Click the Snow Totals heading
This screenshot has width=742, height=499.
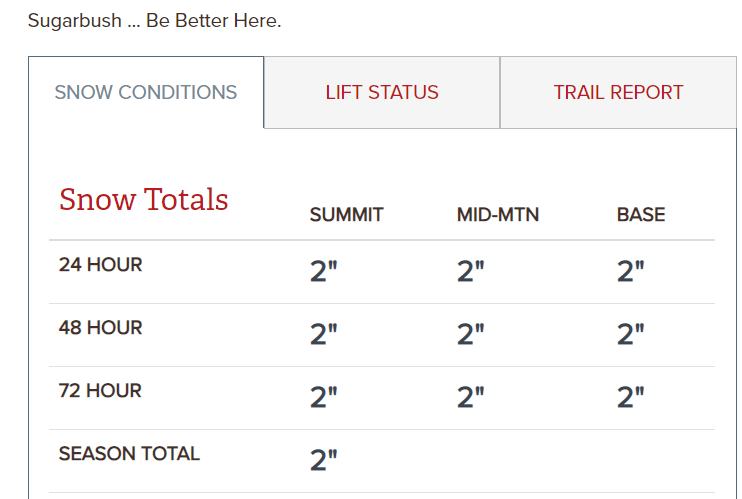144,200
